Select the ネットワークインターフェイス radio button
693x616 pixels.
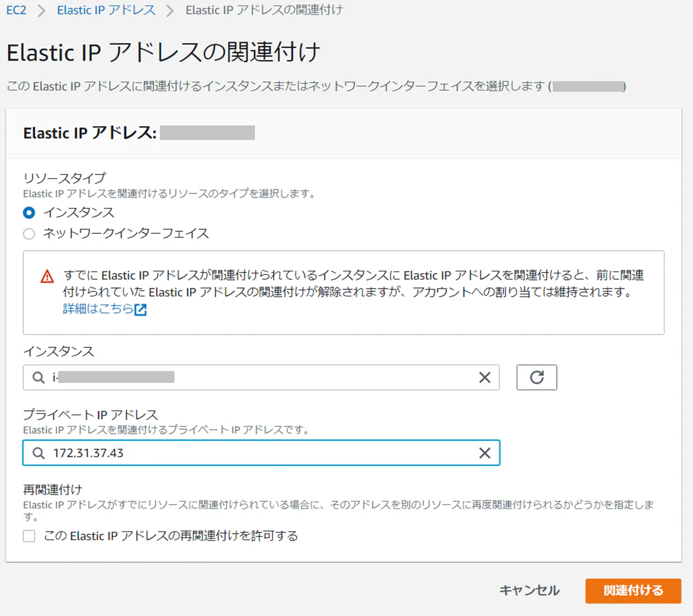[x=29, y=234]
